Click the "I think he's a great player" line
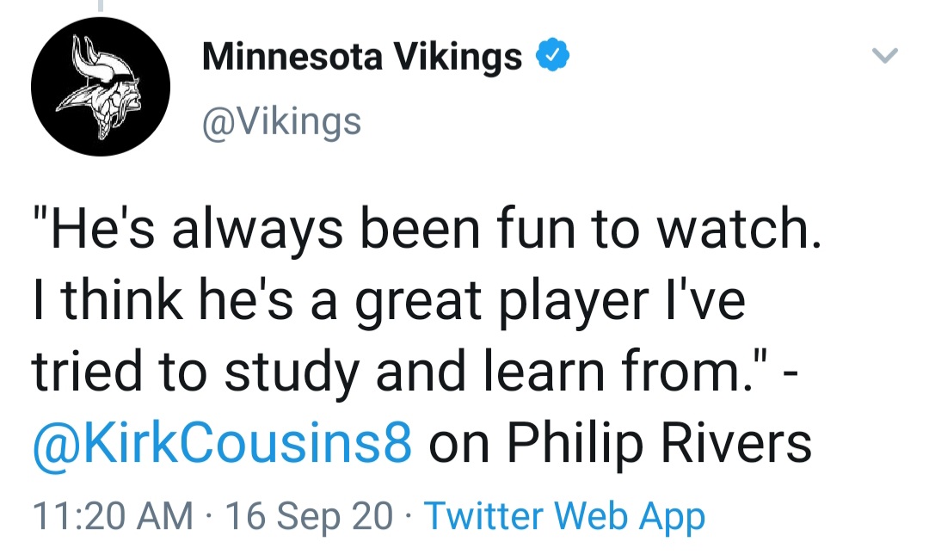The image size is (929, 560). pyautogui.click(x=389, y=301)
